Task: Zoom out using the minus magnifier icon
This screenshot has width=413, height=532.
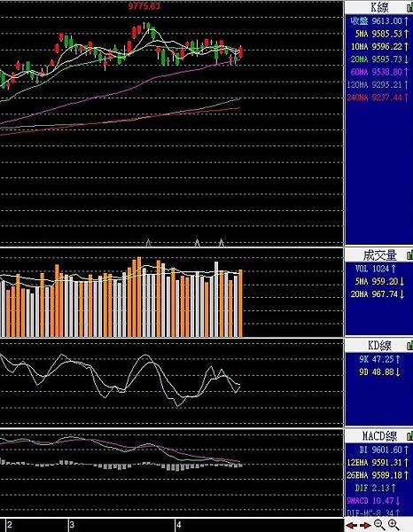Action: pos(379,525)
